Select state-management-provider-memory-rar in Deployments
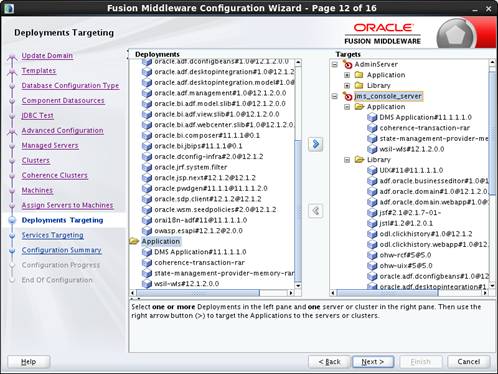The height and width of the screenshot is (374, 498). [x=224, y=273]
